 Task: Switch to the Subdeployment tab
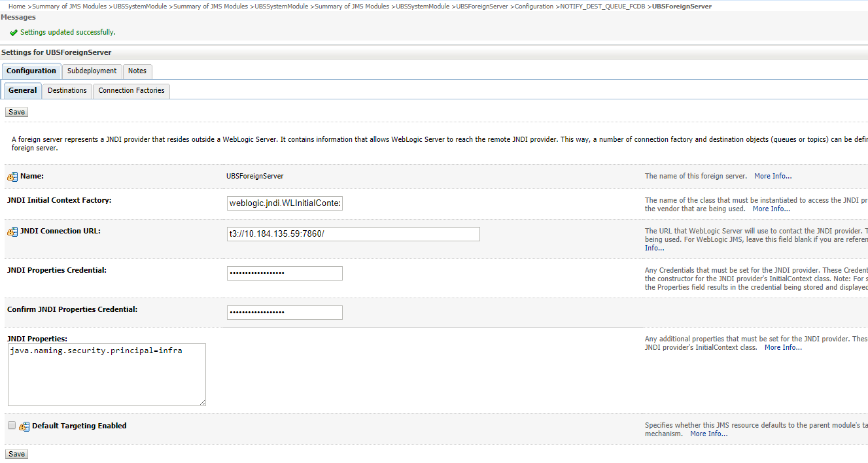click(92, 71)
